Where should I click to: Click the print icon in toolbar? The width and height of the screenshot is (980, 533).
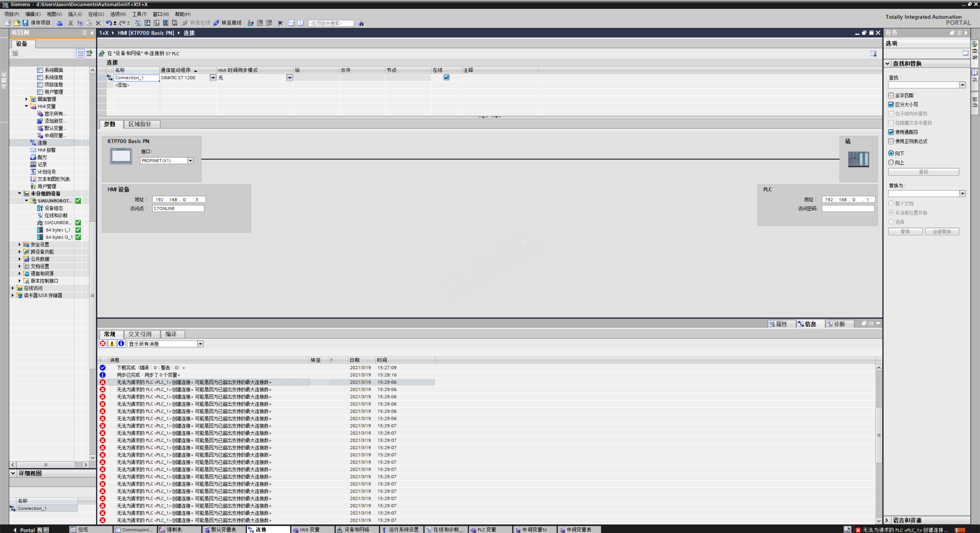click(x=60, y=23)
